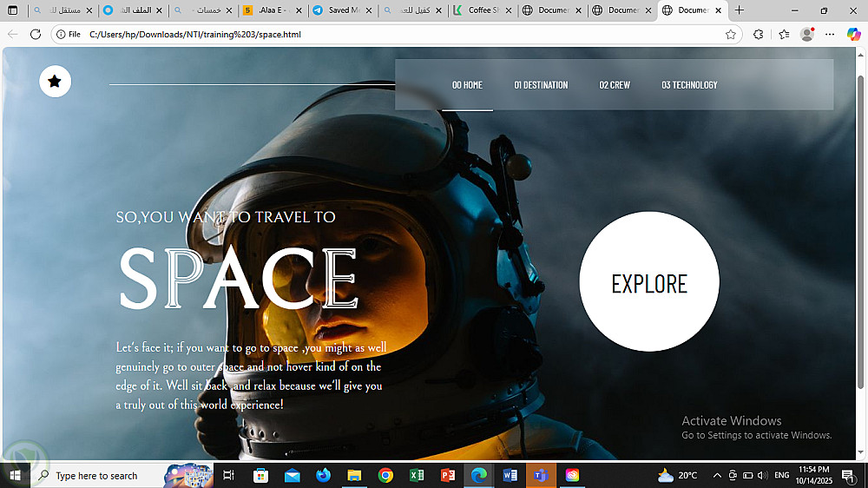This screenshot has width=868, height=488.
Task: Open the 03 TECHNOLOGY nav link
Action: (689, 85)
